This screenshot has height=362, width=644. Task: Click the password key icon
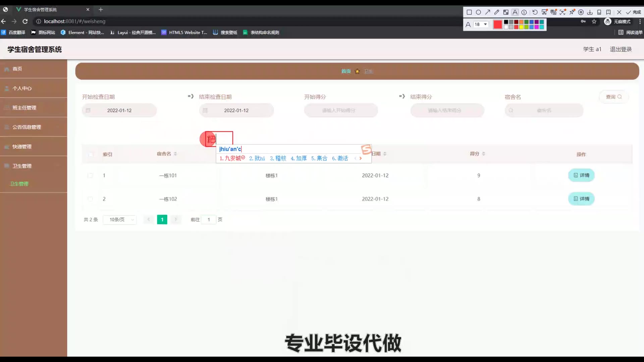[x=583, y=21]
